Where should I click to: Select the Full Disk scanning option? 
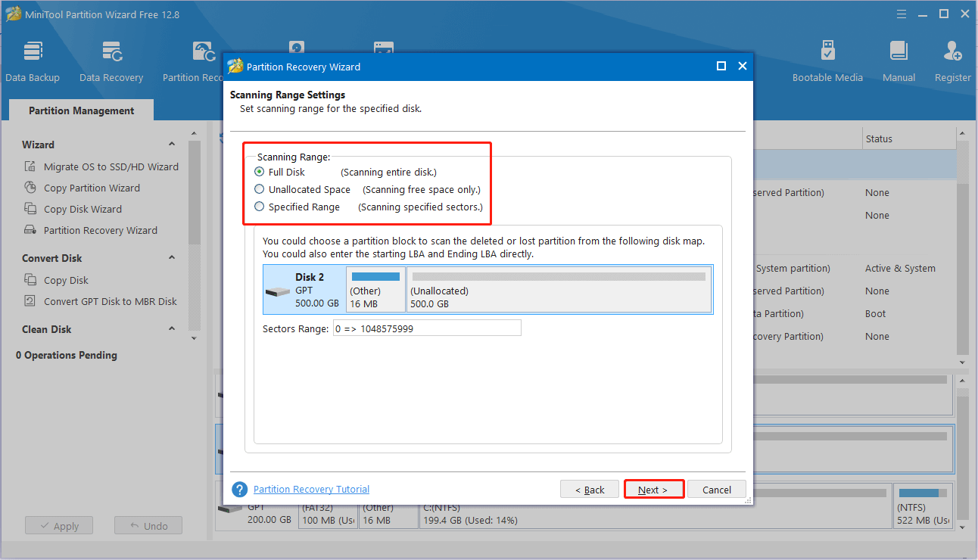(x=258, y=172)
